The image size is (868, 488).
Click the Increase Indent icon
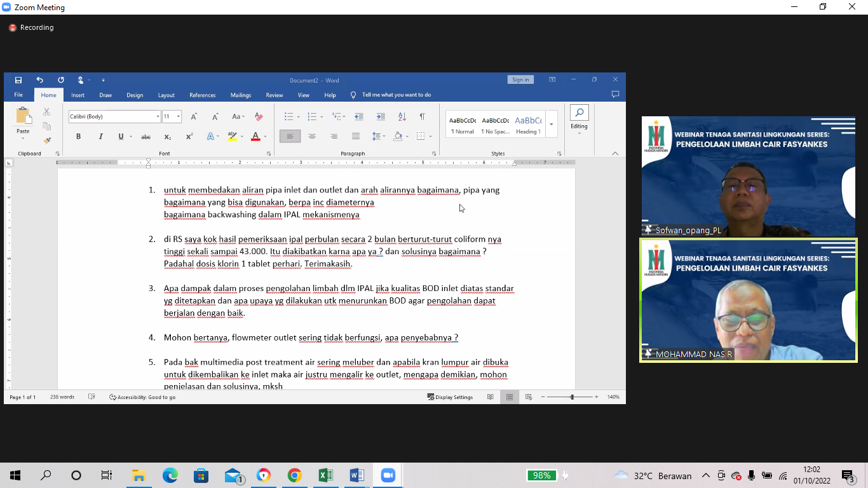(381, 117)
